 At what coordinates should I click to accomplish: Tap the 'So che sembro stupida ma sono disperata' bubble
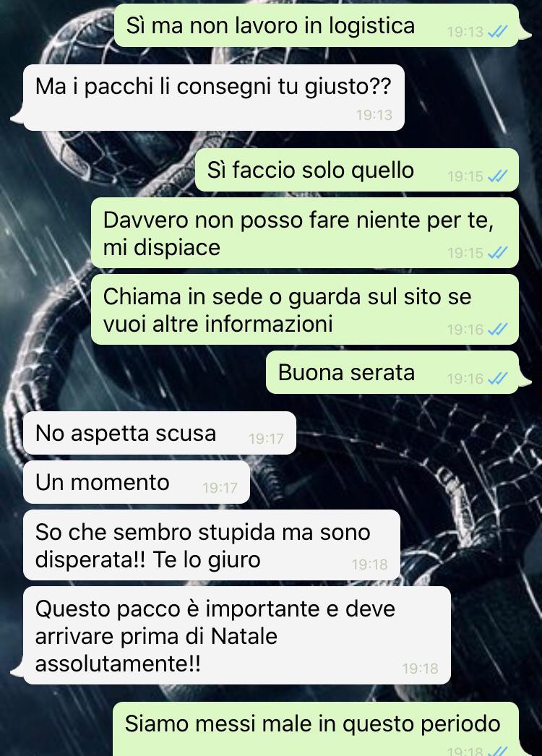tap(212, 545)
